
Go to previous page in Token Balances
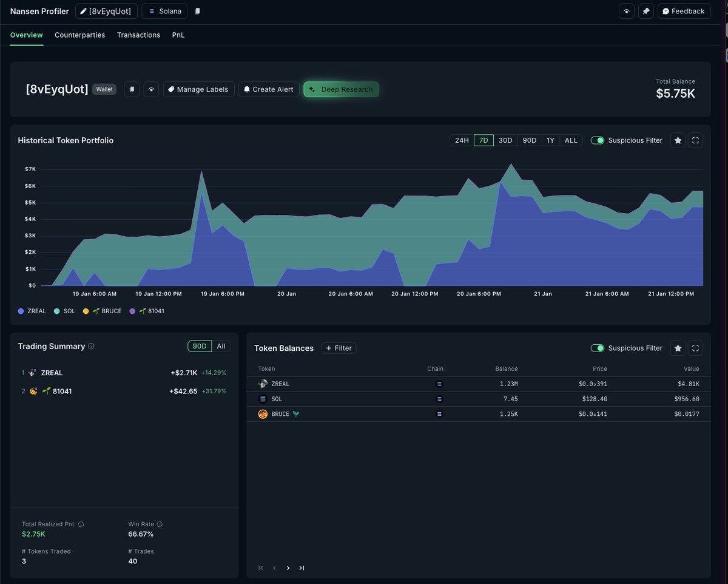tap(274, 568)
